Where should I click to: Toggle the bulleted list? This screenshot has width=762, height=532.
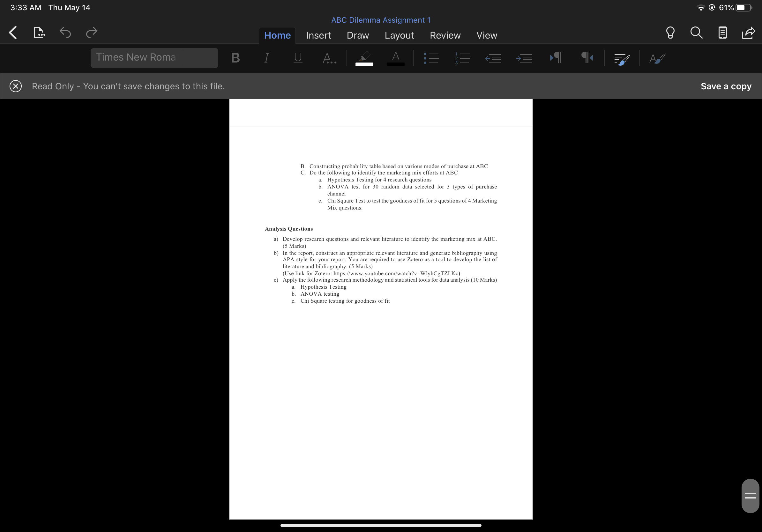click(x=430, y=58)
